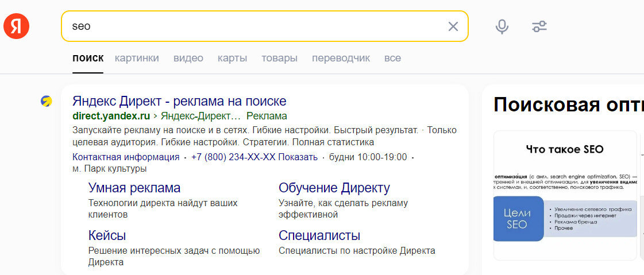The width and height of the screenshot is (644, 275).
Task: Click the direct.yandex.ru domain link
Action: 111,116
